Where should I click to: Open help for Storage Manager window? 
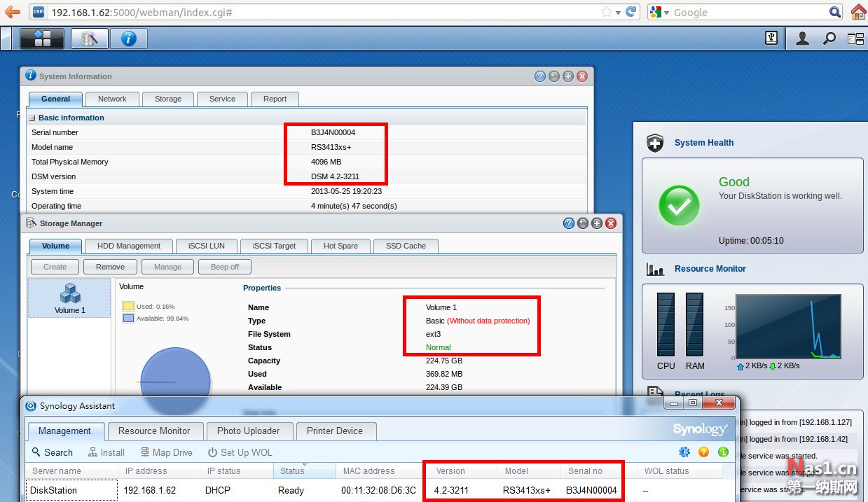point(569,223)
